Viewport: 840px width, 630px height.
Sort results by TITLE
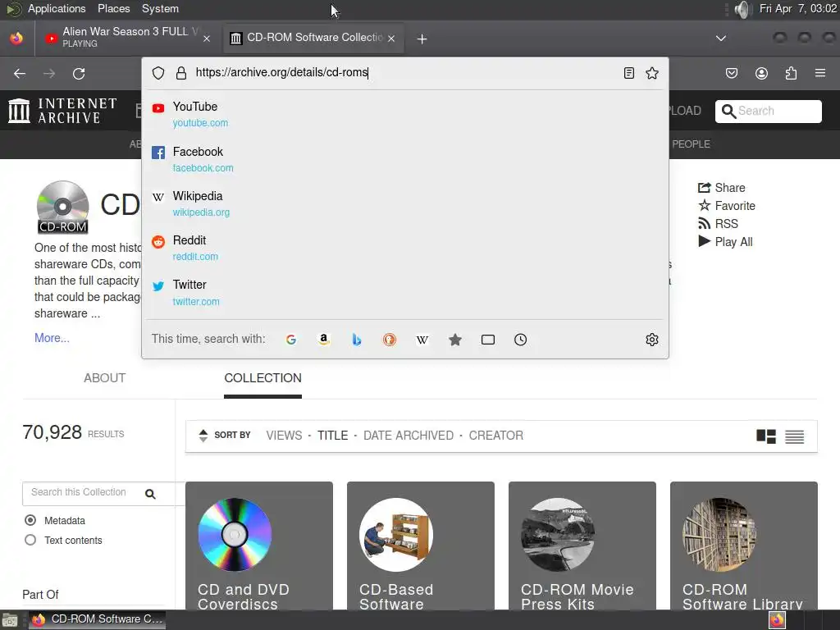[333, 436]
